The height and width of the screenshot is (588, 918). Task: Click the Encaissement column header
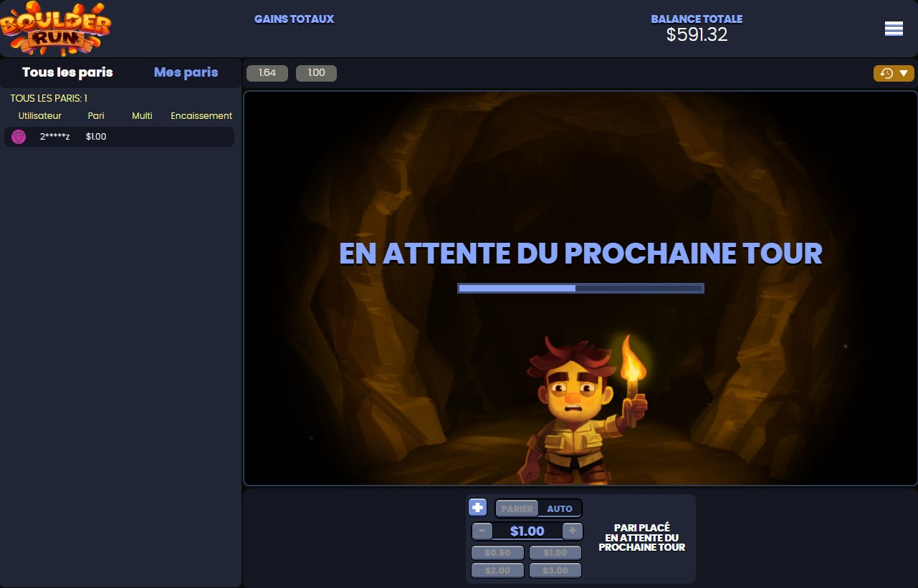201,116
